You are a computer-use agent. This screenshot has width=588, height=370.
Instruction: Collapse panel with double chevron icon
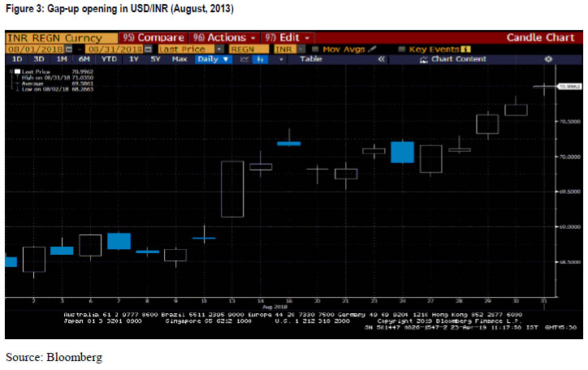[382, 59]
